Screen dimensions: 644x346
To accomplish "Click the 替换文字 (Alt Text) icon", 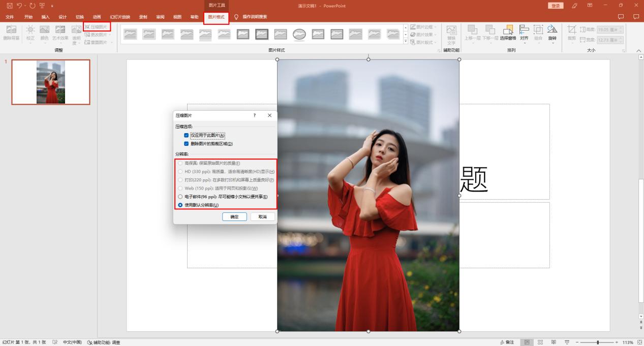I will (x=451, y=30).
